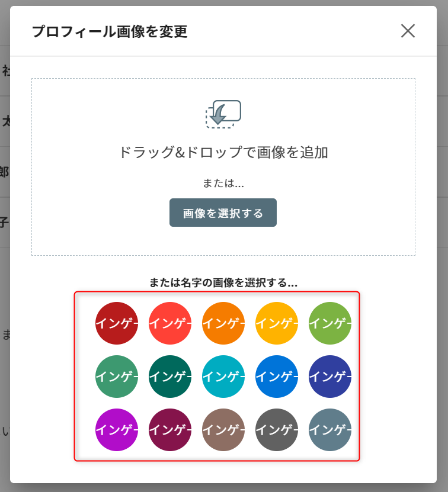Select the brown surname avatar
Screen dimensions: 448x492
(x=223, y=430)
